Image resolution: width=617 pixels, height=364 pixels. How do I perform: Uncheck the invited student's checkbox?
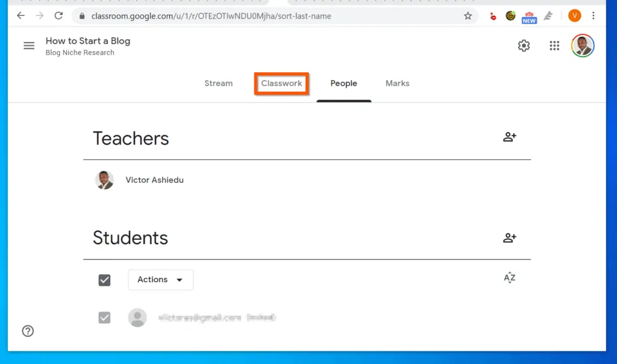104,318
